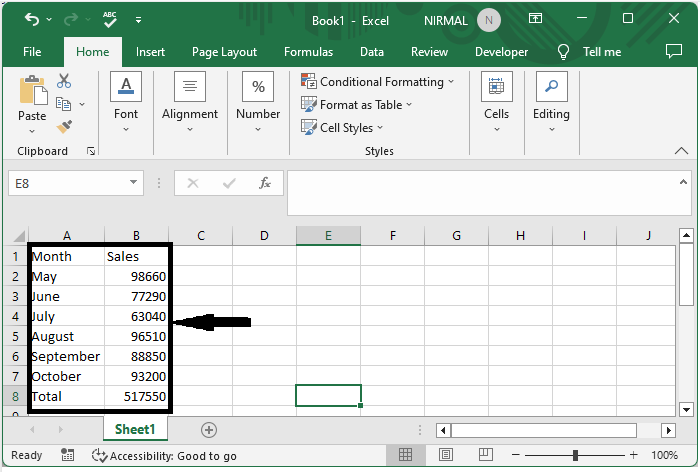Switch to Page Break Preview view
Screen dimensions: 700x472
(484, 455)
